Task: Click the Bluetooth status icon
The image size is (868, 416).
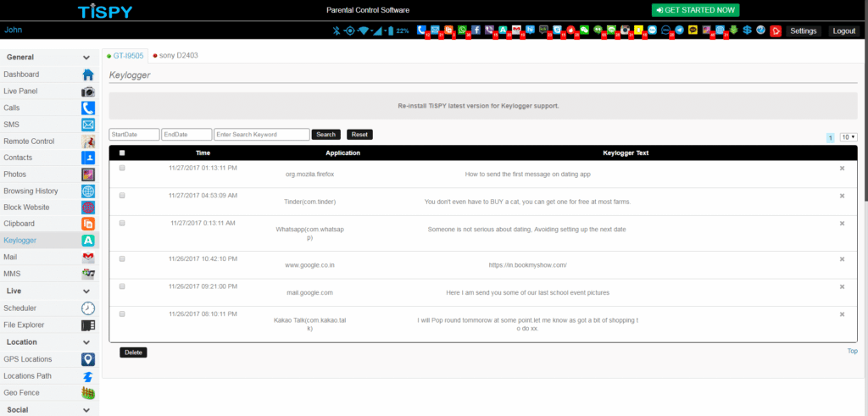Action: point(336,31)
